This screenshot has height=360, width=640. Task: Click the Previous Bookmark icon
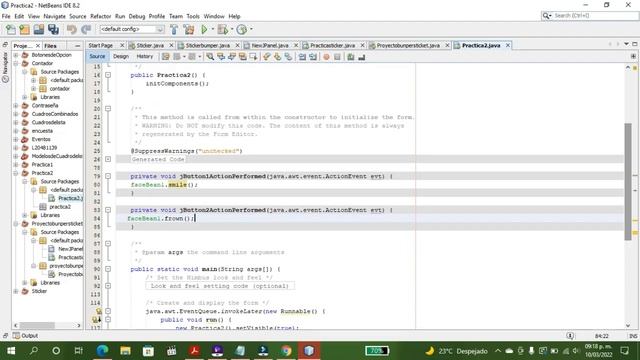(267, 57)
